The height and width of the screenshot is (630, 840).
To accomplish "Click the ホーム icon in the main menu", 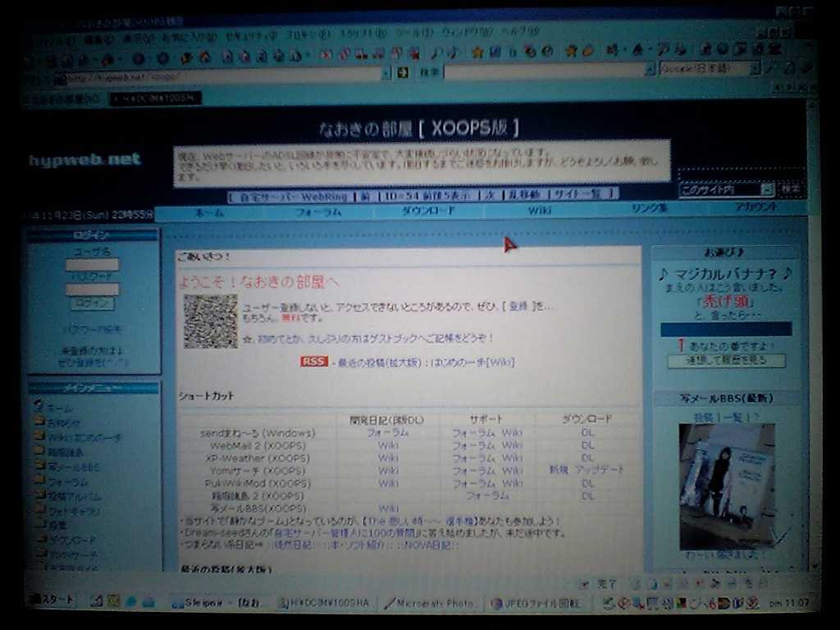I will pos(38,406).
